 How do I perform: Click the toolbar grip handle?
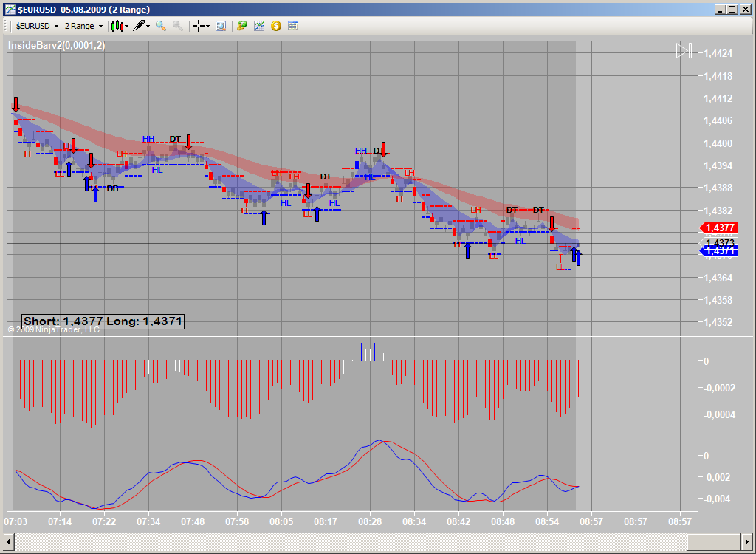click(x=6, y=26)
